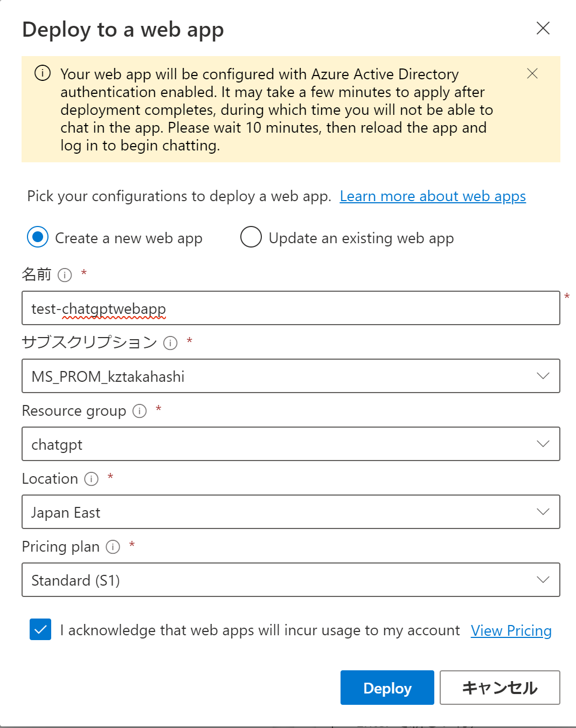Click Pricing plan info icon
576x728 pixels.
[x=113, y=547]
